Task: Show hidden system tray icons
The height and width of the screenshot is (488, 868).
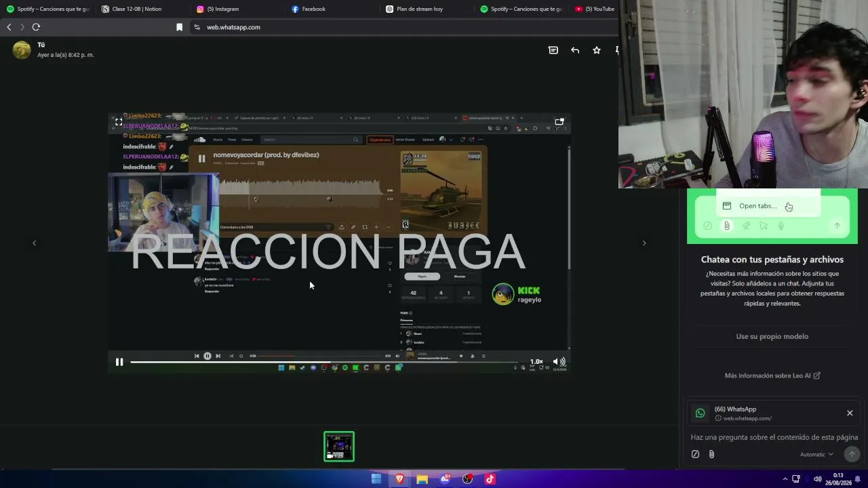Action: (785, 479)
